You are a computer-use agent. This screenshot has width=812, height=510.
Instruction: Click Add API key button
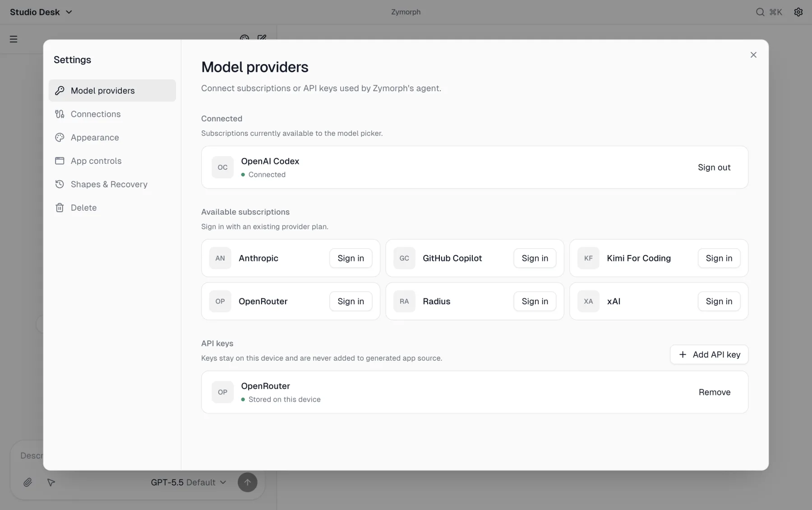click(x=709, y=355)
